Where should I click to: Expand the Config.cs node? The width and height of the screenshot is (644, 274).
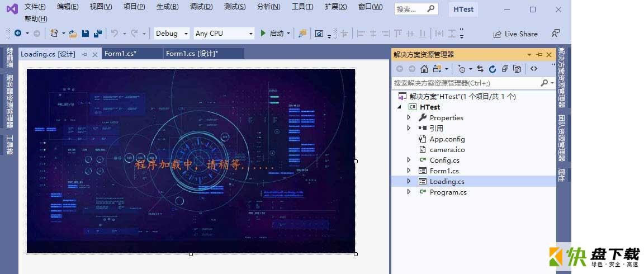(409, 160)
